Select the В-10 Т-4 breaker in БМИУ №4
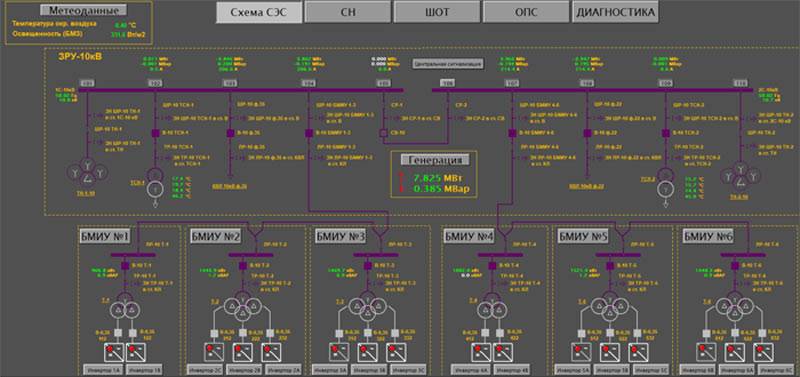The image size is (800, 377). pyautogui.click(x=492, y=266)
